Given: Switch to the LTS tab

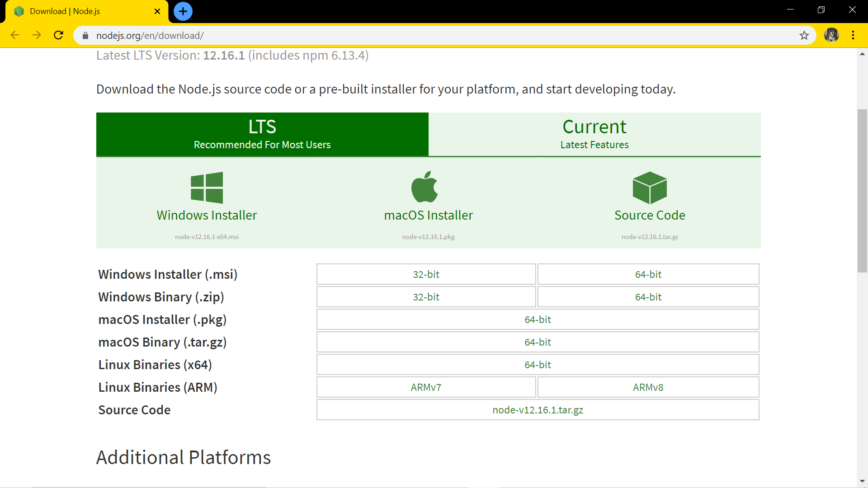Looking at the screenshot, I should click(x=262, y=134).
